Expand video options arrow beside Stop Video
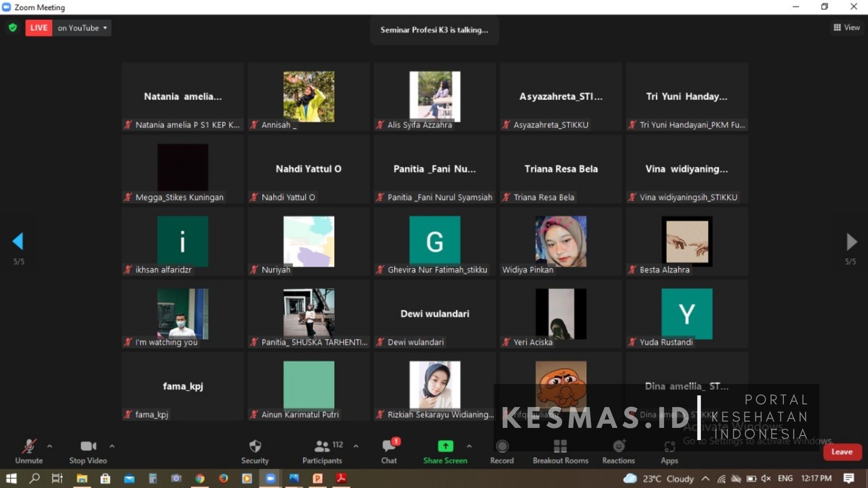The width and height of the screenshot is (868, 488). point(112,446)
